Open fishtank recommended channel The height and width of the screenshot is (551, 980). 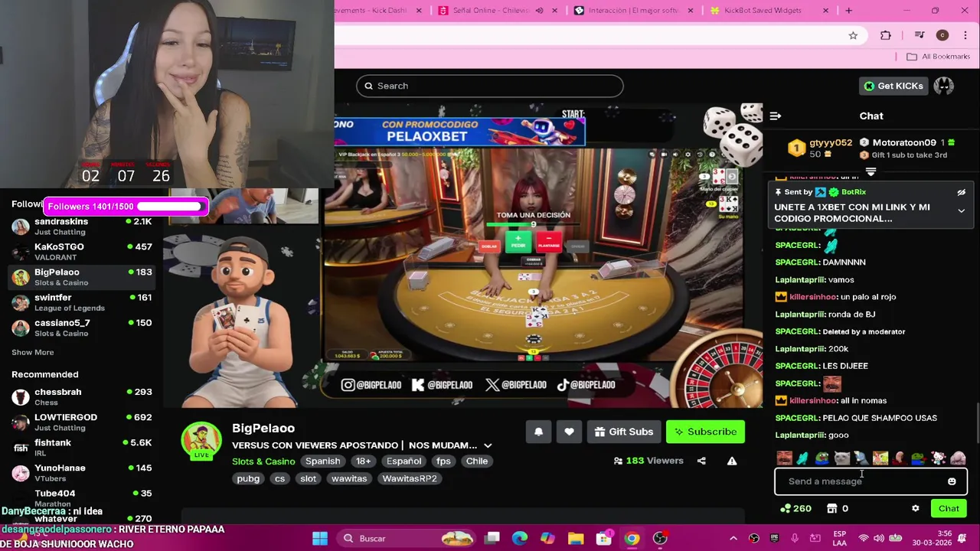coord(82,448)
